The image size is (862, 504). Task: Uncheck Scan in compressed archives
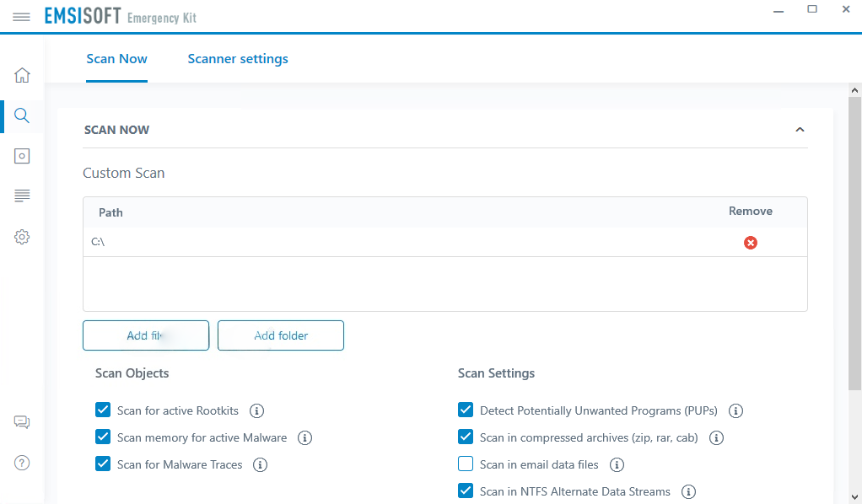[x=466, y=437]
